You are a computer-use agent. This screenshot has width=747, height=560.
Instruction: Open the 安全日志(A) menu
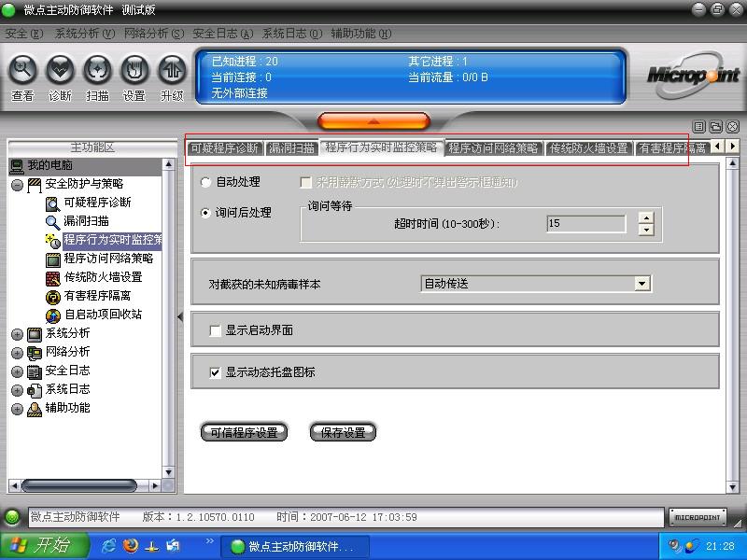click(x=223, y=34)
